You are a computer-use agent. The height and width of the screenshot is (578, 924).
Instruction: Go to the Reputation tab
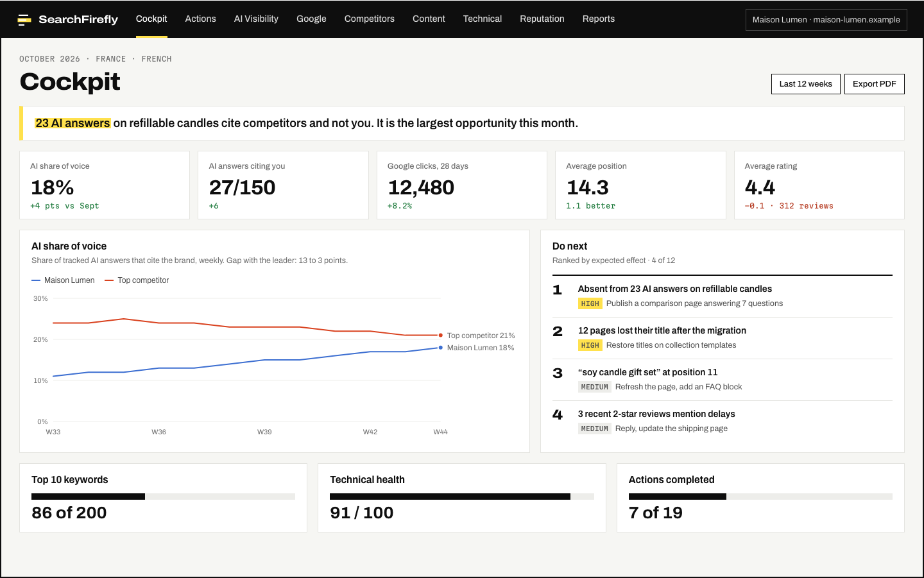tap(542, 19)
